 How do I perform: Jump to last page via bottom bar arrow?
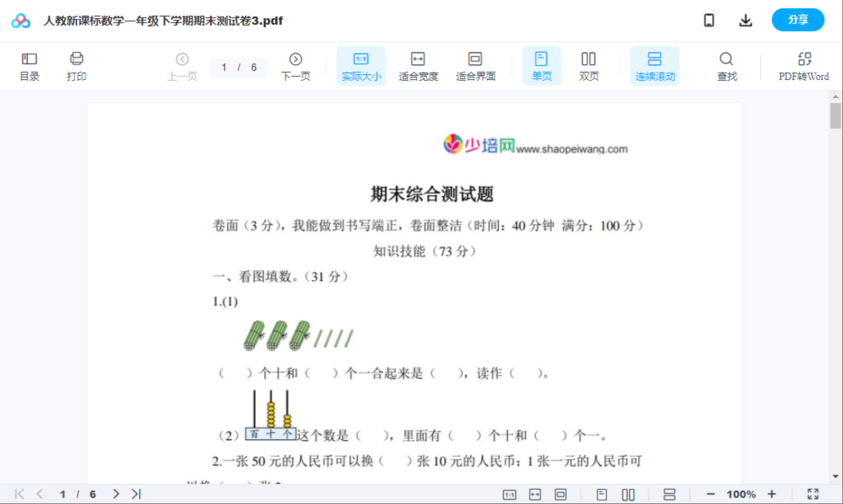(x=135, y=493)
